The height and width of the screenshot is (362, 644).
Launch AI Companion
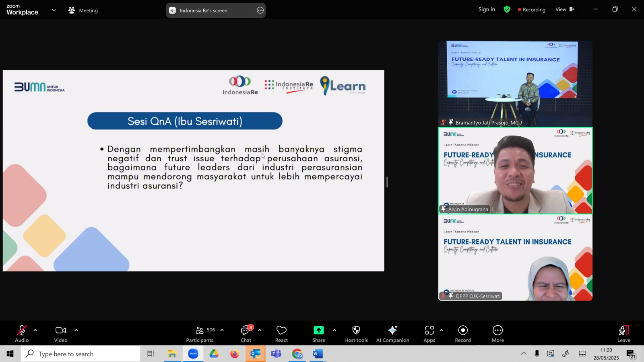pyautogui.click(x=392, y=334)
